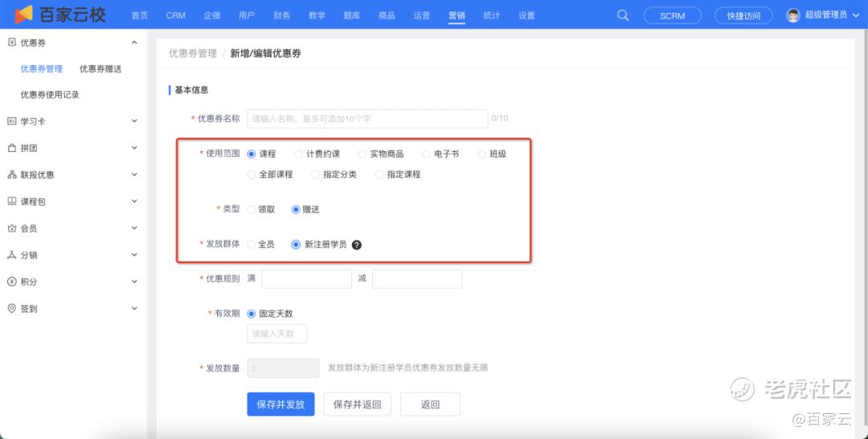Open the 营销 top menu
Screen dimensions: 868x439
[457, 15]
